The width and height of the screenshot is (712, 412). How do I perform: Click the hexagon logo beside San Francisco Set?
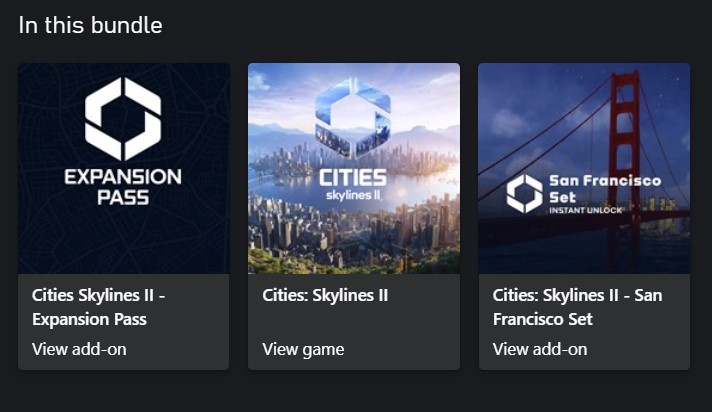tap(524, 193)
